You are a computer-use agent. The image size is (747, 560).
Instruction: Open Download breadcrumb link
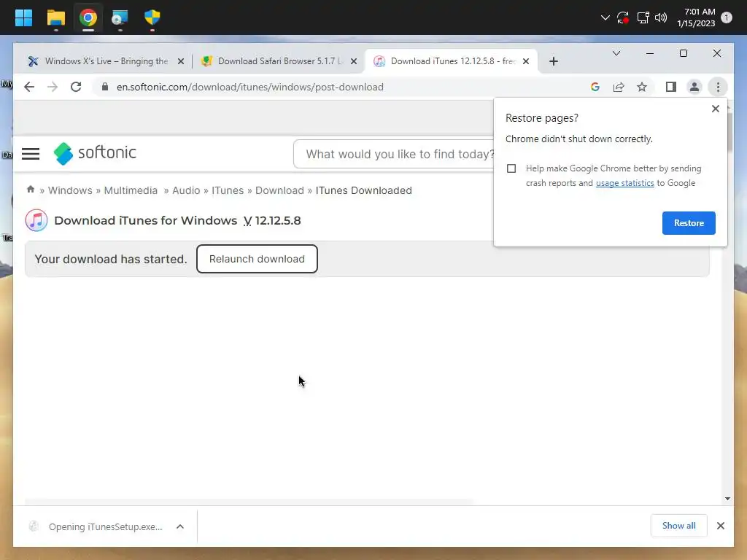(279, 190)
